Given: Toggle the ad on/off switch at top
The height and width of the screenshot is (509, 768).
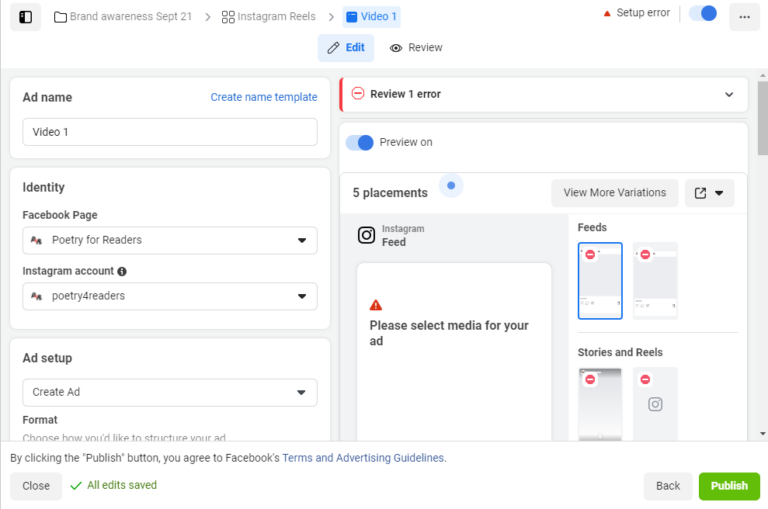Looking at the screenshot, I should pyautogui.click(x=703, y=13).
